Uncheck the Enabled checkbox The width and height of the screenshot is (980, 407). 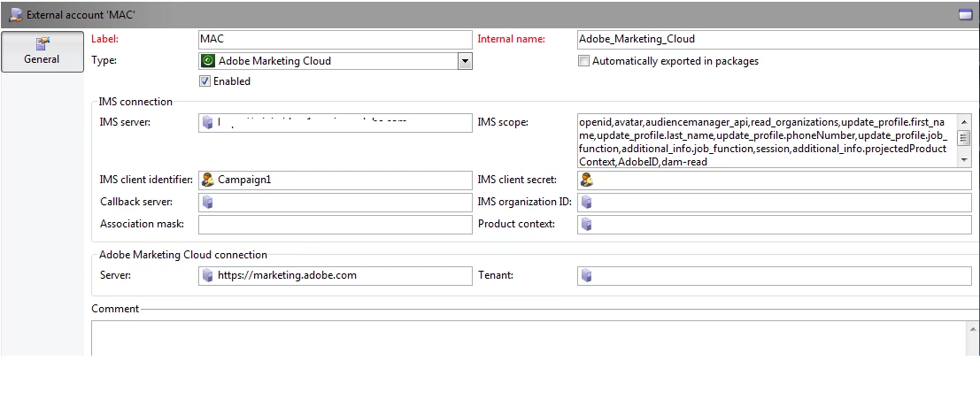204,81
